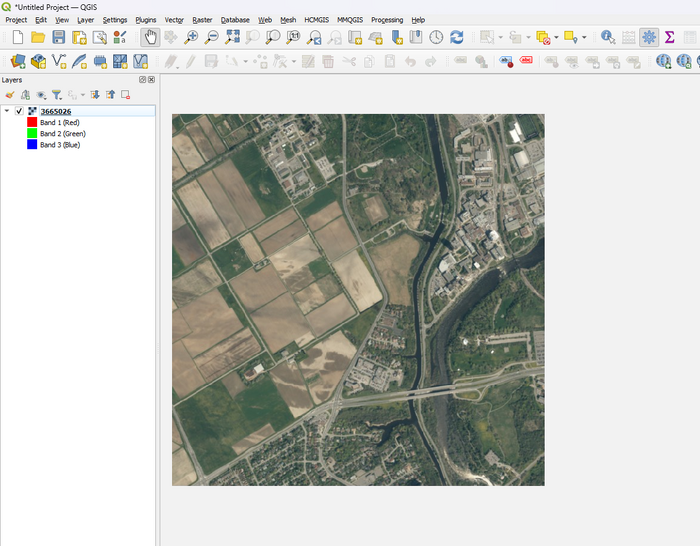
Task: Open the Processing menu
Action: (x=387, y=20)
